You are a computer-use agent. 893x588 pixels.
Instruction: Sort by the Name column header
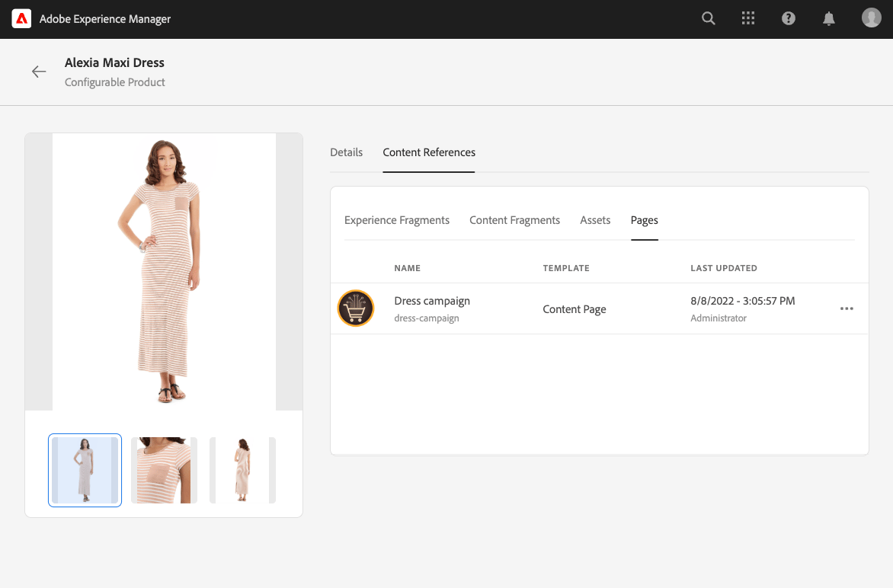[x=407, y=268]
